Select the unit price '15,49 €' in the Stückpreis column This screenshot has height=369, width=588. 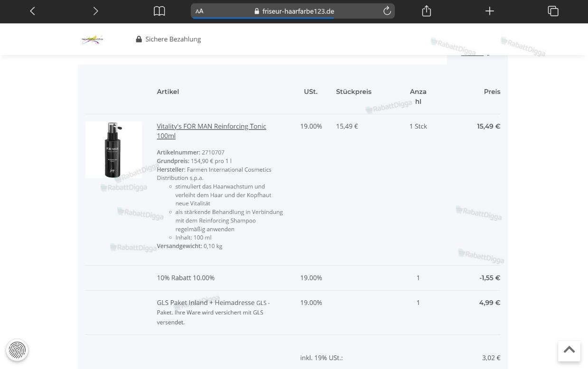pos(347,126)
